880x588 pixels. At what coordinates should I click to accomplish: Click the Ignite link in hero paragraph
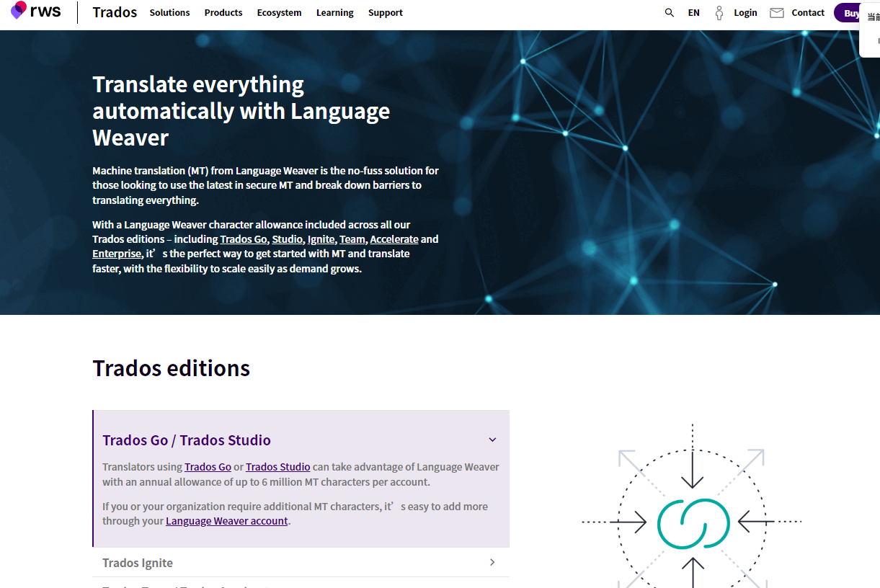(x=321, y=239)
